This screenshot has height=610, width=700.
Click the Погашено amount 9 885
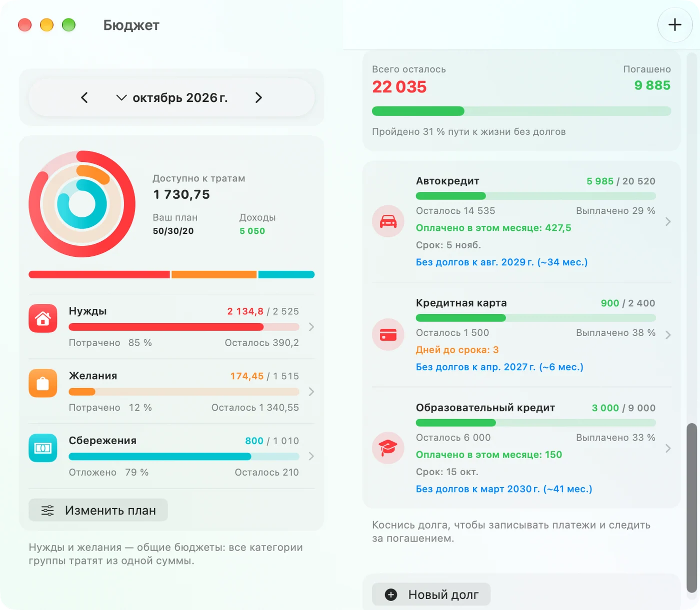coord(652,85)
